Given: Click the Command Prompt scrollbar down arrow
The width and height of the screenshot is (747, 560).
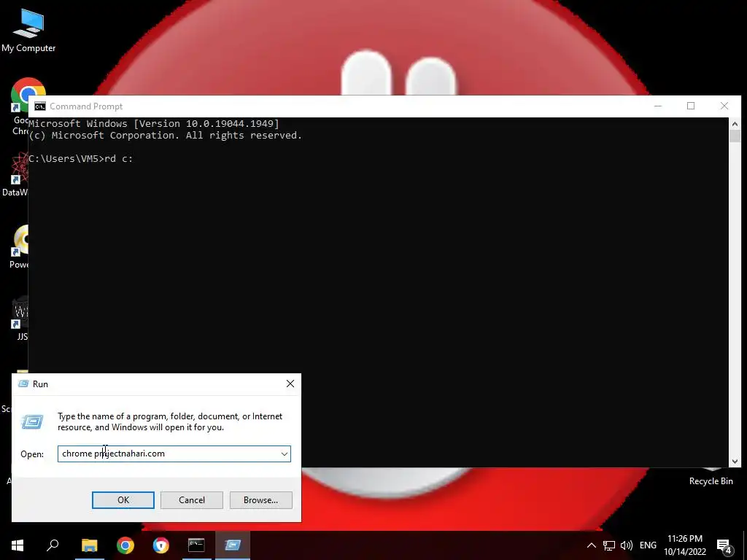Looking at the screenshot, I should [x=735, y=461].
